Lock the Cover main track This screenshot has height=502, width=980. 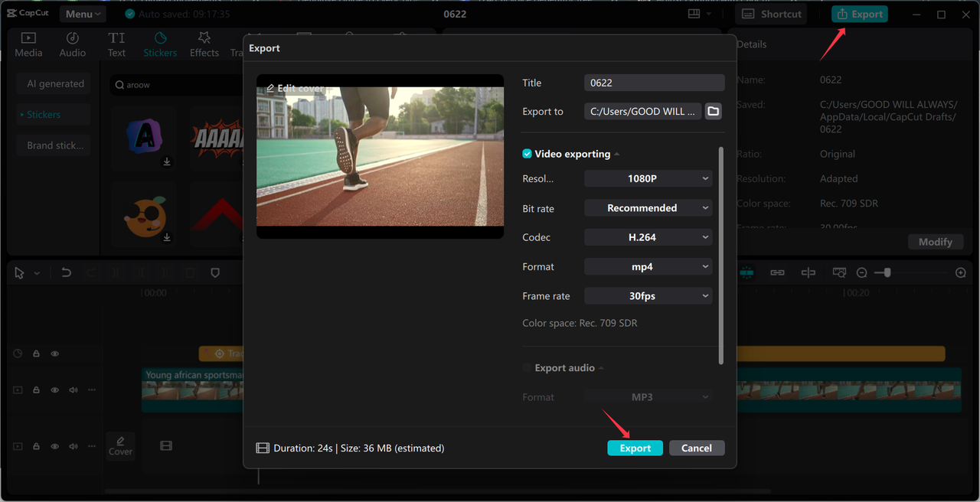pyautogui.click(x=36, y=446)
